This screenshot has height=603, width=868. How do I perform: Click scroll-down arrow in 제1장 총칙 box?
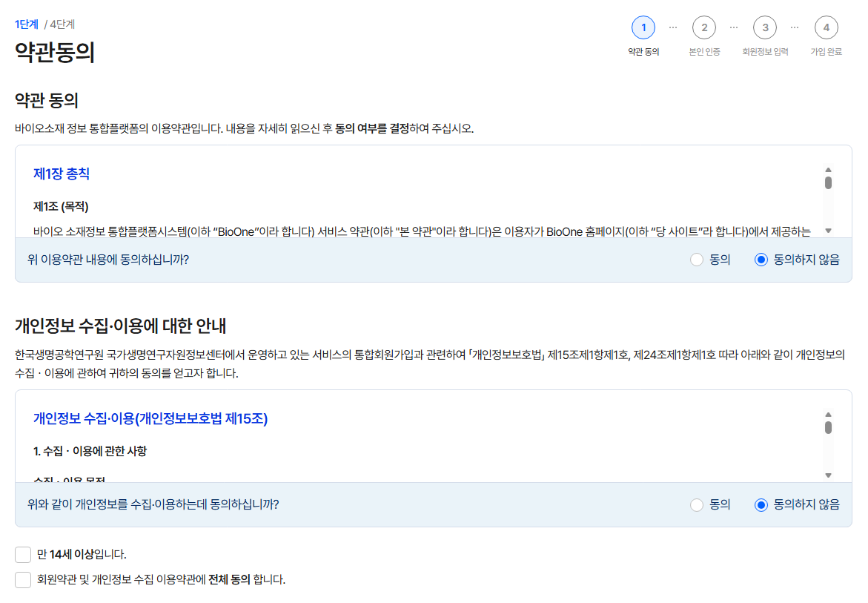pos(828,231)
